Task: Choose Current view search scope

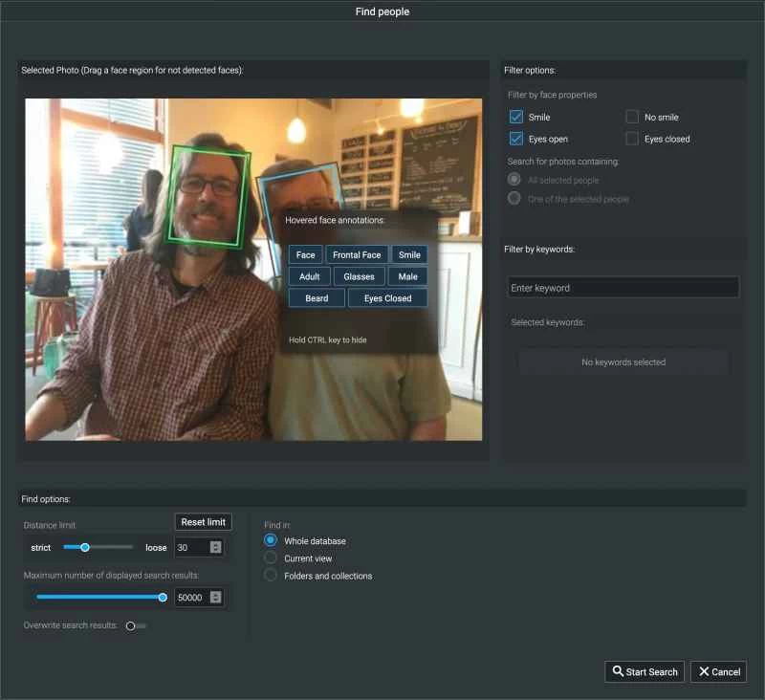Action: click(271, 558)
